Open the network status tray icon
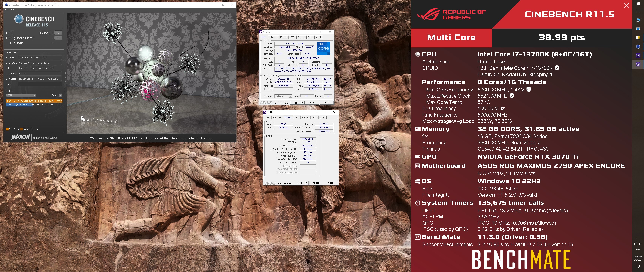 point(636,244)
